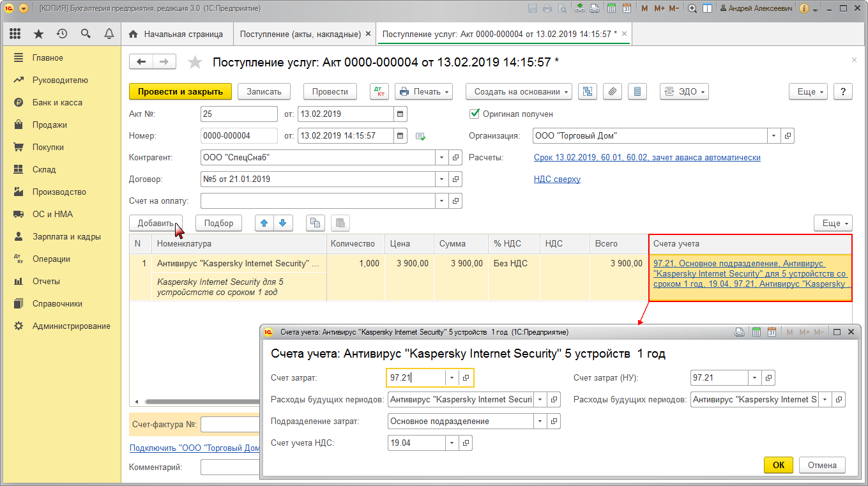Image resolution: width=868 pixels, height=486 pixels.
Task: Open the НДС сверху link
Action: click(x=557, y=179)
